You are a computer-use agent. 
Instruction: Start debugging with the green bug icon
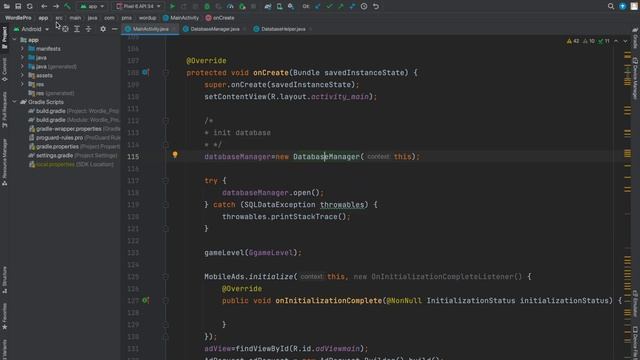(207, 7)
